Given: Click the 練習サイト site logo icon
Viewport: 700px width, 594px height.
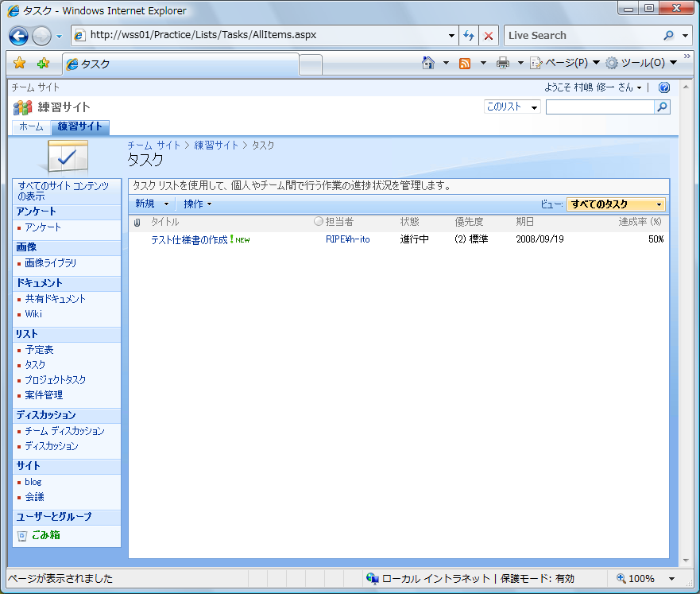Looking at the screenshot, I should [x=22, y=107].
